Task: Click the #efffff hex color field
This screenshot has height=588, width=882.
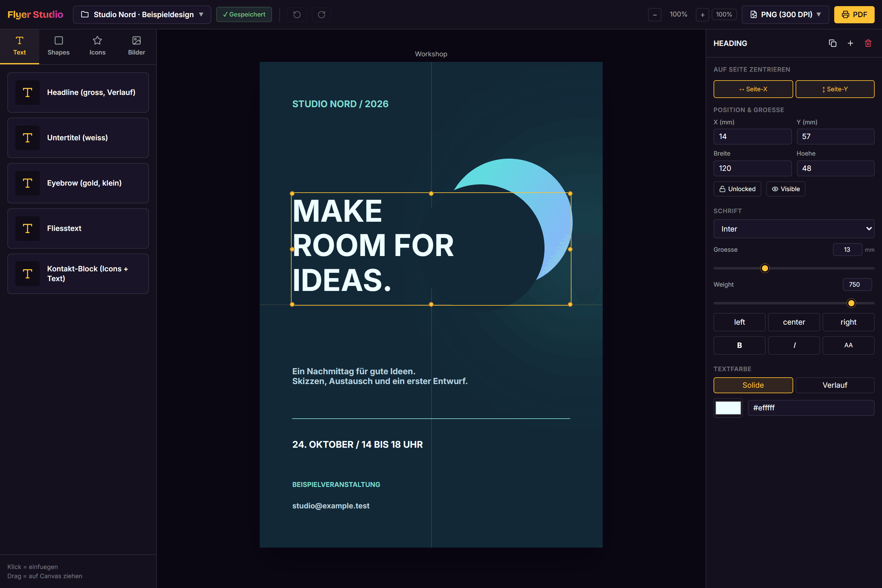Action: tap(811, 408)
